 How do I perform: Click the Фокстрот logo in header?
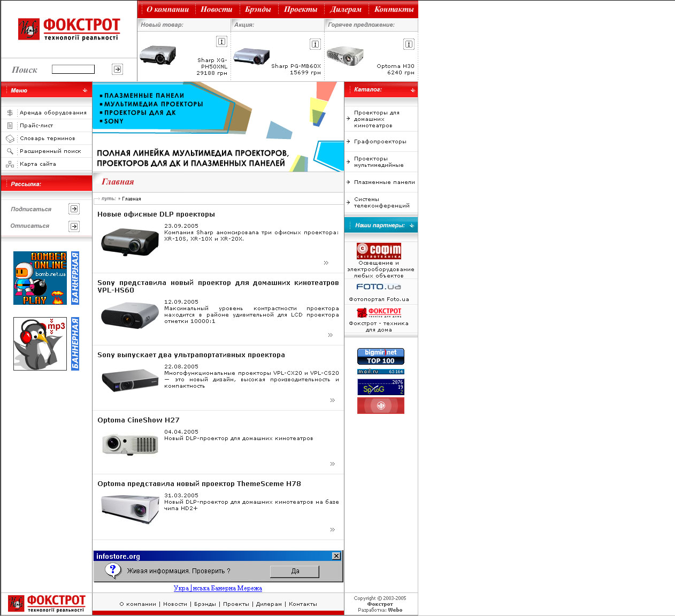click(69, 29)
